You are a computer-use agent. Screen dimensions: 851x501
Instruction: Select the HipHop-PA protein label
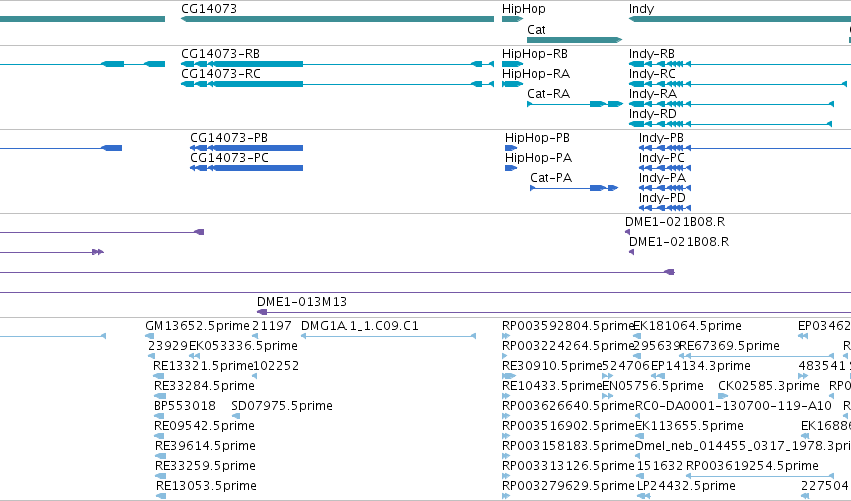[x=538, y=158]
